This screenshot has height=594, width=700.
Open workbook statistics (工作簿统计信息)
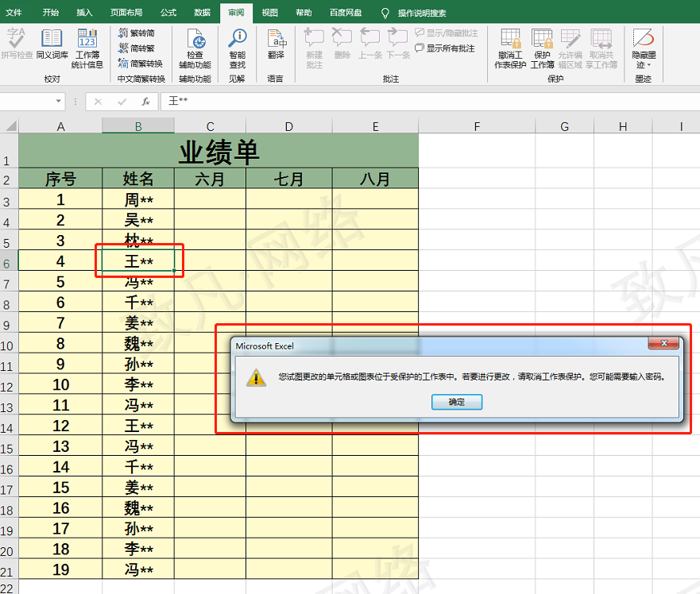[x=87, y=48]
